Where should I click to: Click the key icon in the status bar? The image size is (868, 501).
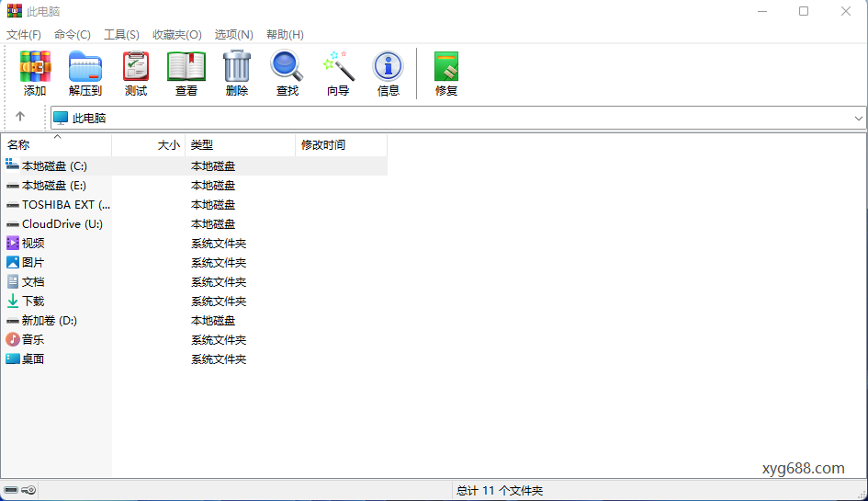(x=28, y=490)
